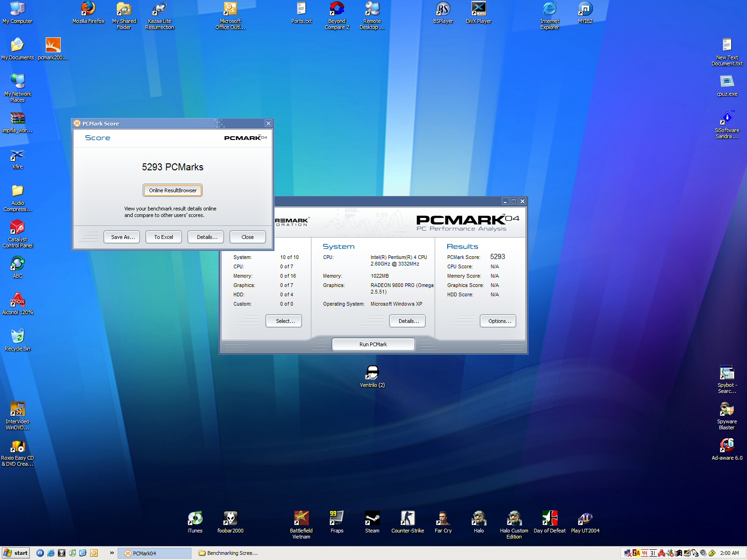Open System Details in the PCMark04 window
This screenshot has width=747, height=560.
coord(408,321)
